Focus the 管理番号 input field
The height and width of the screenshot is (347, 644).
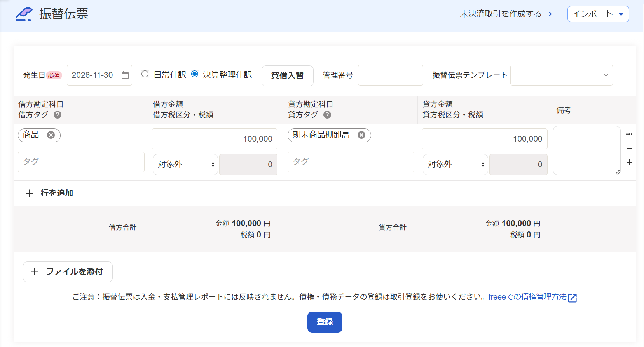click(391, 75)
